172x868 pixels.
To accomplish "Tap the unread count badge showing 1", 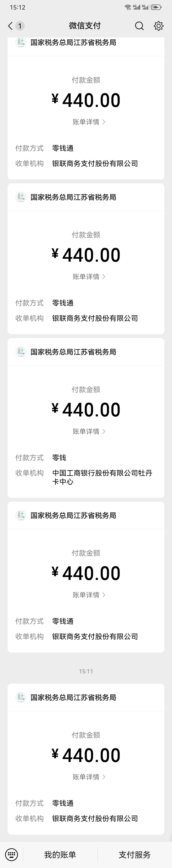I will [20, 26].
